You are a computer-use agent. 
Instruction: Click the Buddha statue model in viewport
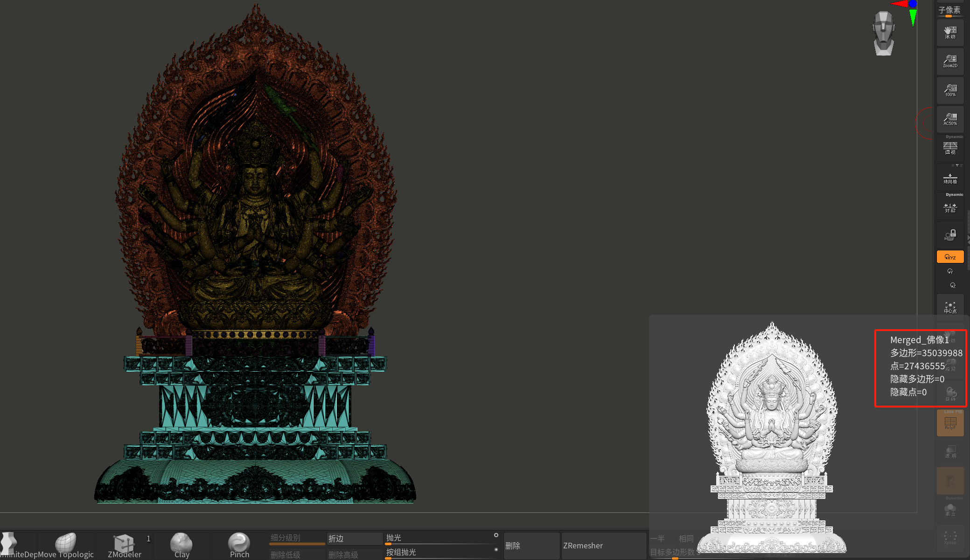coord(255,254)
